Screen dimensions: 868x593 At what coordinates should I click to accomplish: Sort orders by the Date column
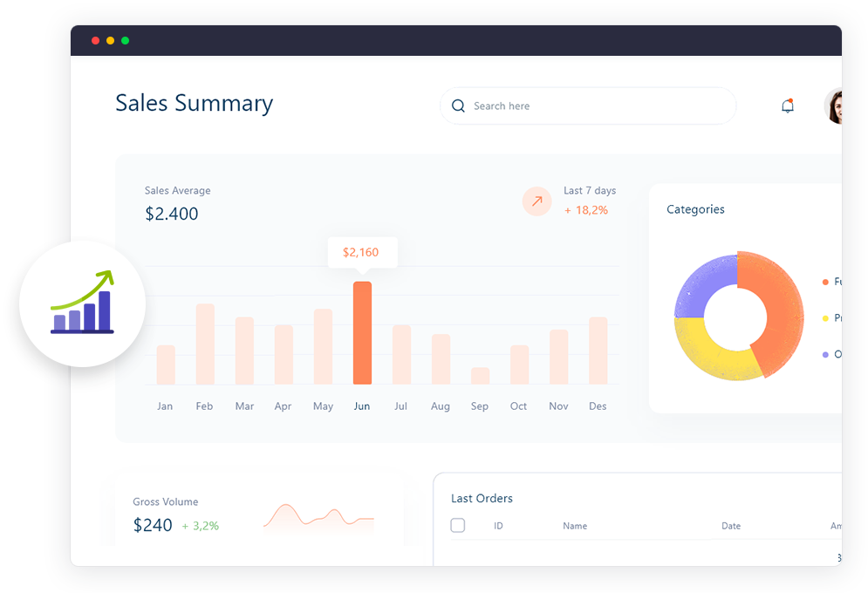[x=731, y=526]
